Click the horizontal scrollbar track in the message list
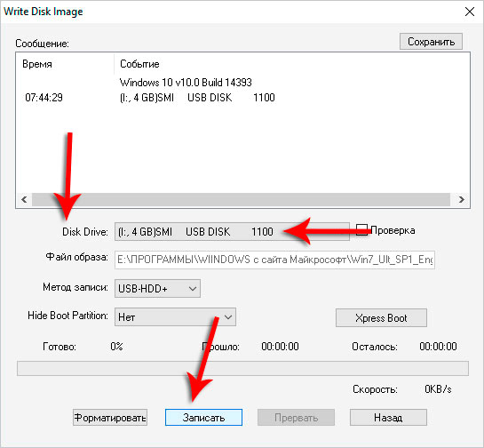Viewport: 484px width, 448px height. [x=241, y=199]
